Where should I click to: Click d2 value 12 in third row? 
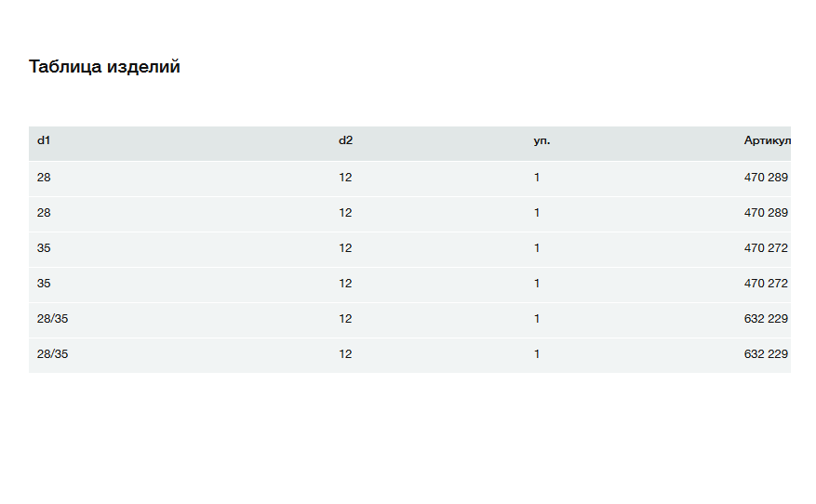coord(345,248)
